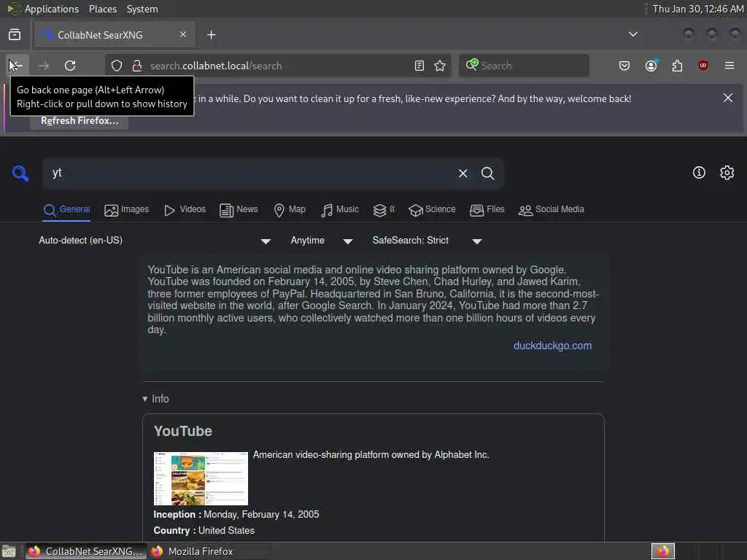Reload the current page

(x=70, y=66)
